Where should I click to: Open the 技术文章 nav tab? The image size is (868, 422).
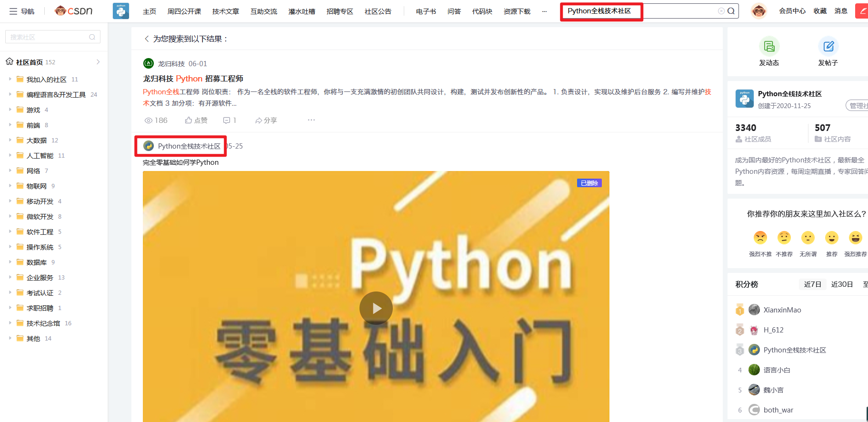pos(226,11)
